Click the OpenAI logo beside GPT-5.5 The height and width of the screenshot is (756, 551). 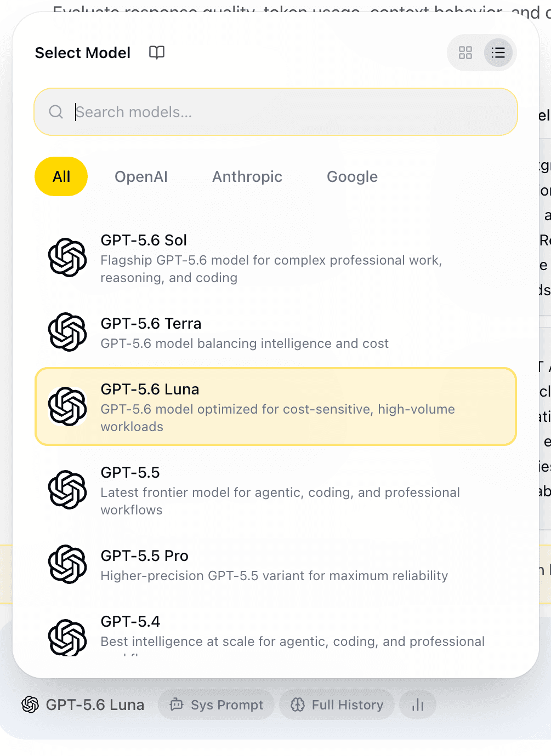67,490
